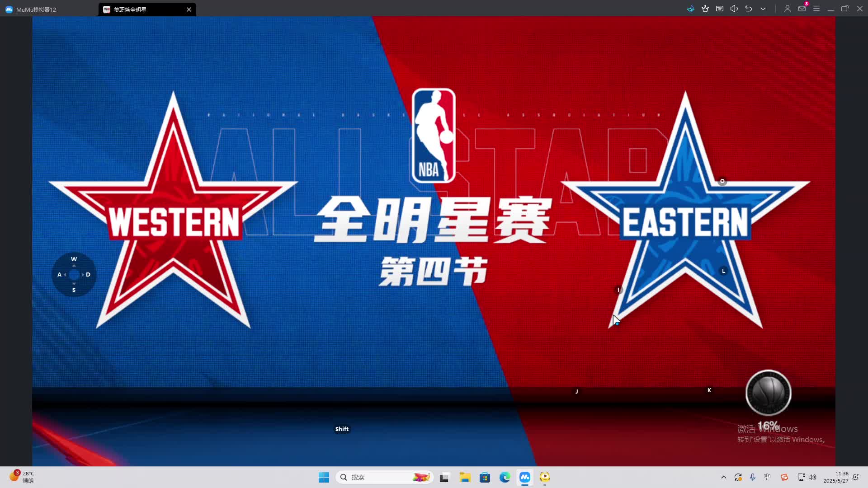Close the 美职篮全明星 tab
The width and height of the screenshot is (868, 488).
(x=189, y=9)
